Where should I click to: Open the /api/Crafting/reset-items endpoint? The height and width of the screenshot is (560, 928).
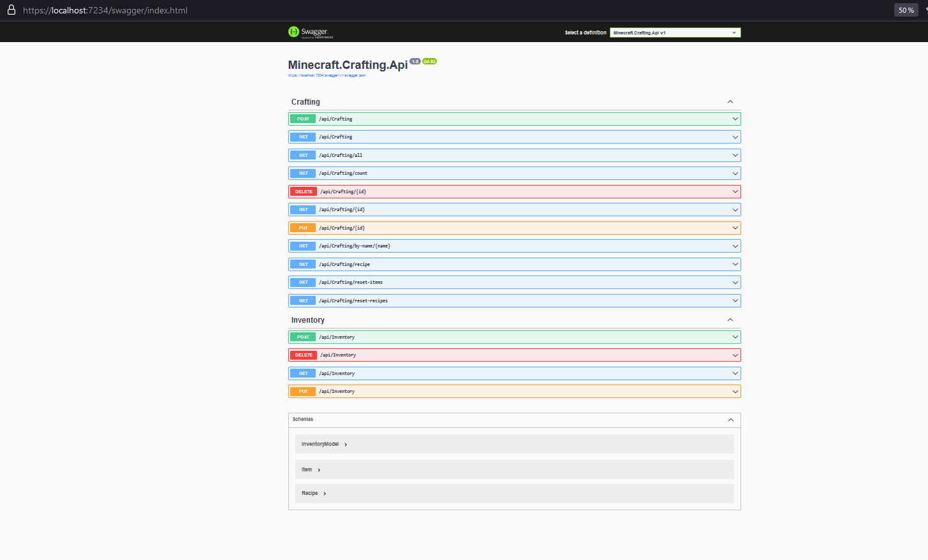tap(514, 283)
